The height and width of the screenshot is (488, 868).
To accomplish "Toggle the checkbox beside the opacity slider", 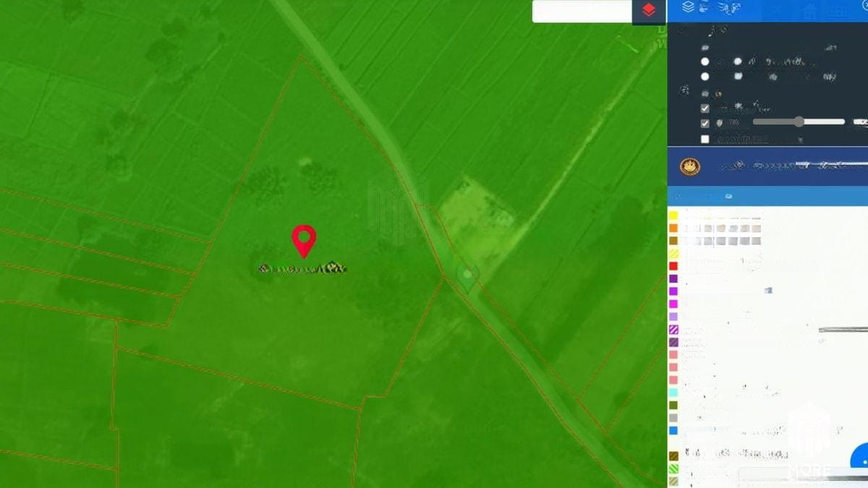I will [x=705, y=123].
